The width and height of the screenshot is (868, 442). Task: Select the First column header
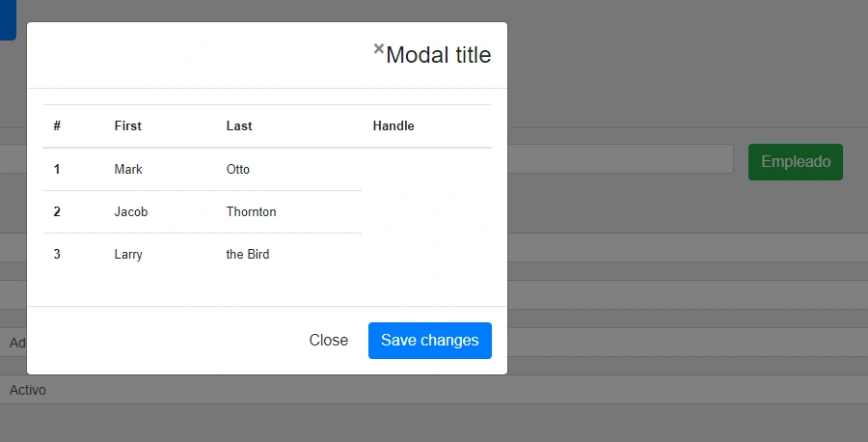pyautogui.click(x=128, y=125)
